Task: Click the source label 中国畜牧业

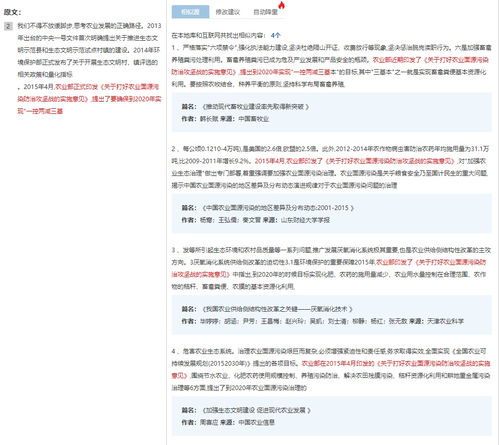Action: 254,119
